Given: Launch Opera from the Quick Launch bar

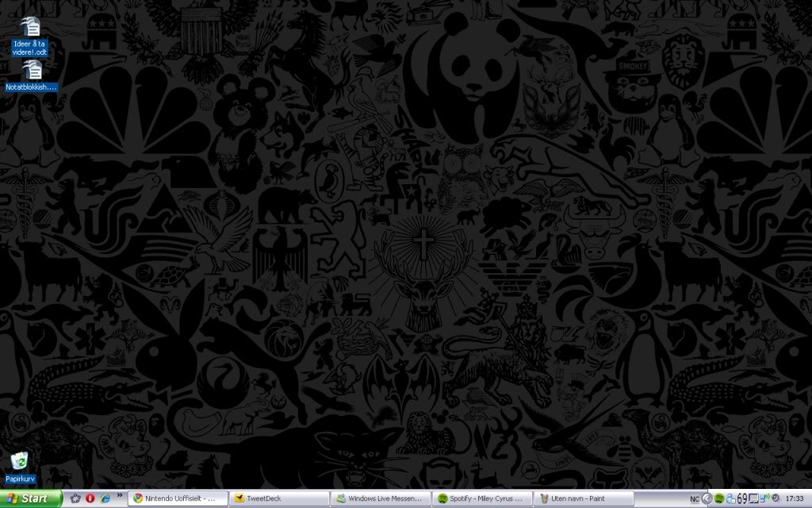Looking at the screenshot, I should pyautogui.click(x=90, y=498).
